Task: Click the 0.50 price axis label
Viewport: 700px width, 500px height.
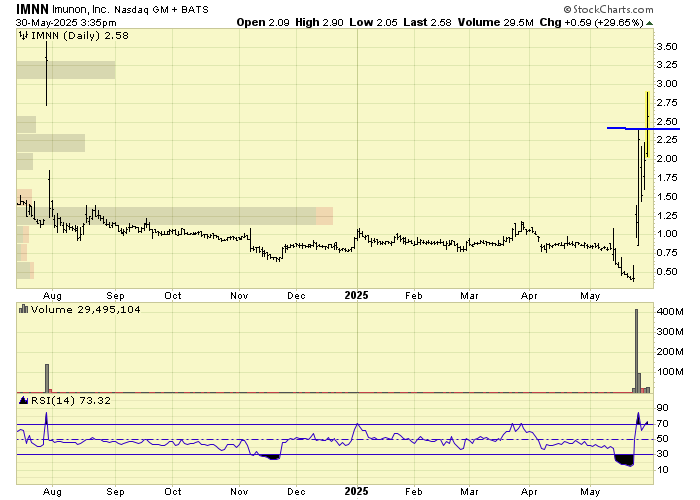Action: (x=667, y=271)
